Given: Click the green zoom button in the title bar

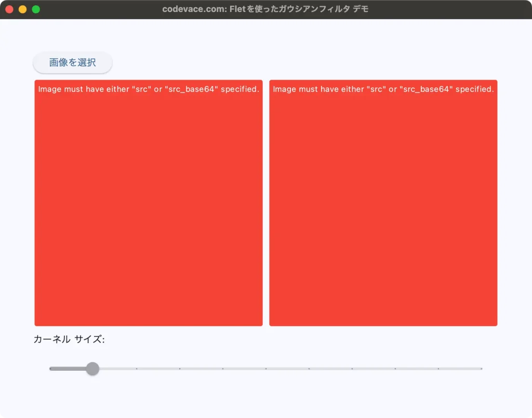Looking at the screenshot, I should tap(35, 8).
